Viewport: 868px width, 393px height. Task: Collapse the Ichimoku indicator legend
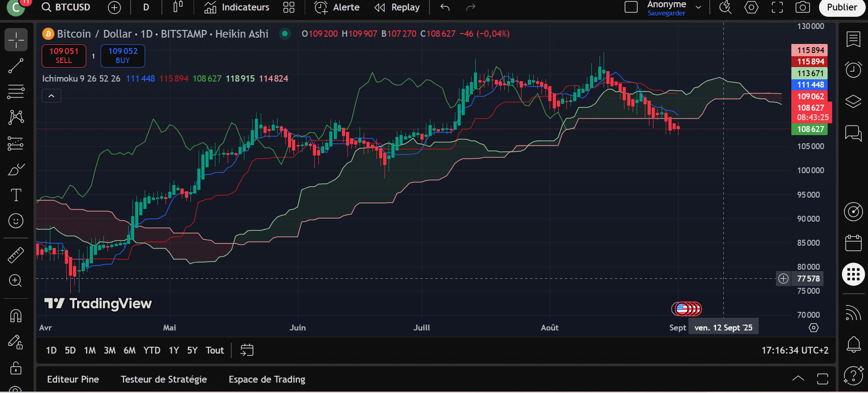[51, 96]
